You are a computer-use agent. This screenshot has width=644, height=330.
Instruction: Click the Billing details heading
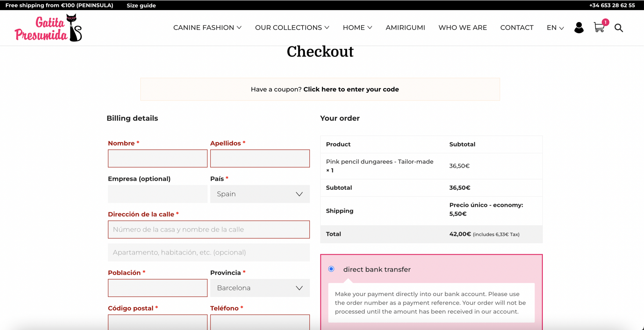pyautogui.click(x=132, y=118)
